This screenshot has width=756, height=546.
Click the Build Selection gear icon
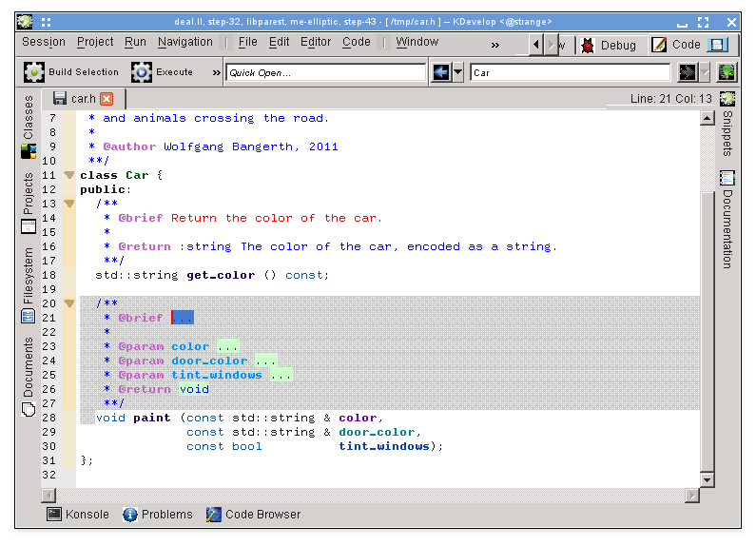34,72
